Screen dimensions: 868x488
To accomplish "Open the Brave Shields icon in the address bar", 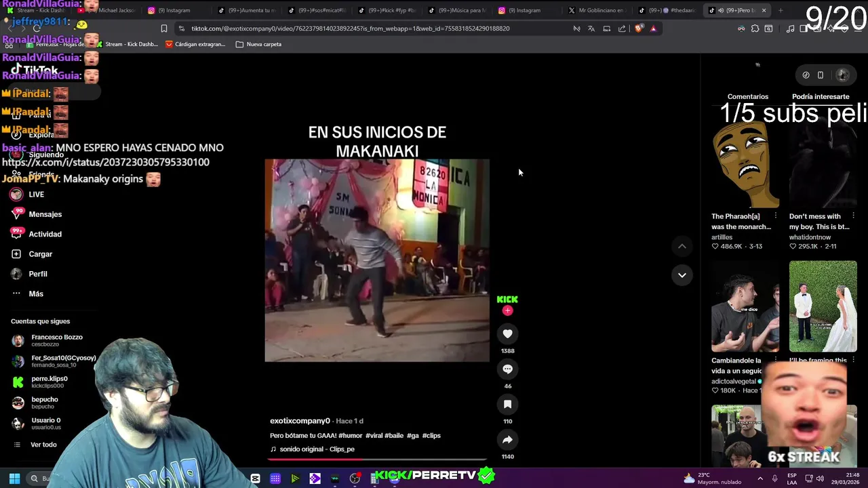I will [x=639, y=28].
